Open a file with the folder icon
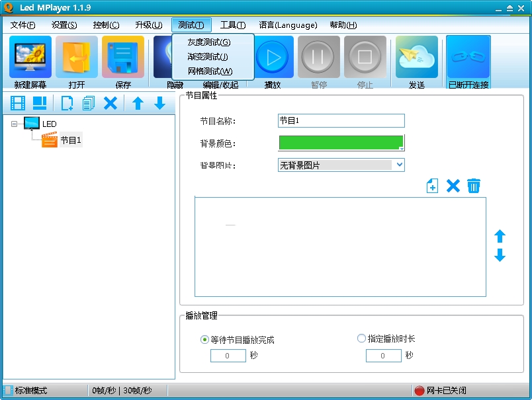The image size is (532, 400). 77,57
